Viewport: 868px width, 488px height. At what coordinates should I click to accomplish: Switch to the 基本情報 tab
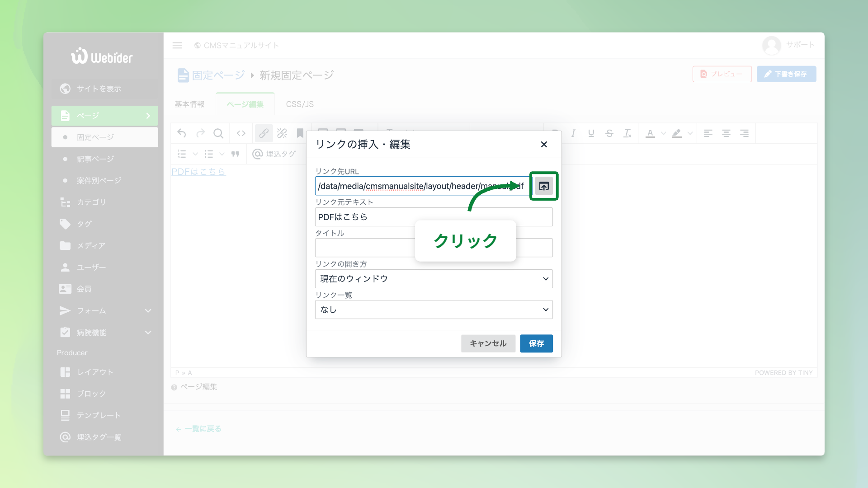tap(190, 104)
